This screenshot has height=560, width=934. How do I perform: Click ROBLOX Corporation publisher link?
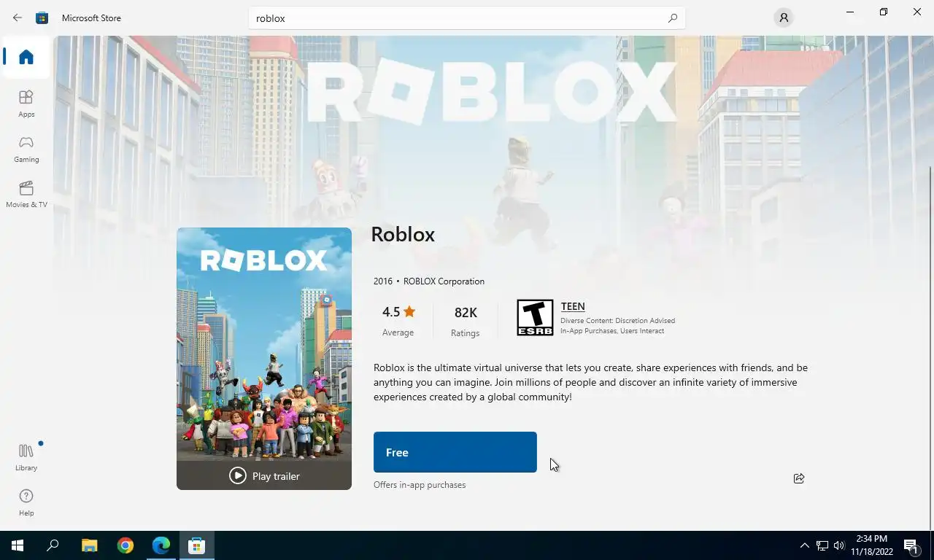point(444,281)
